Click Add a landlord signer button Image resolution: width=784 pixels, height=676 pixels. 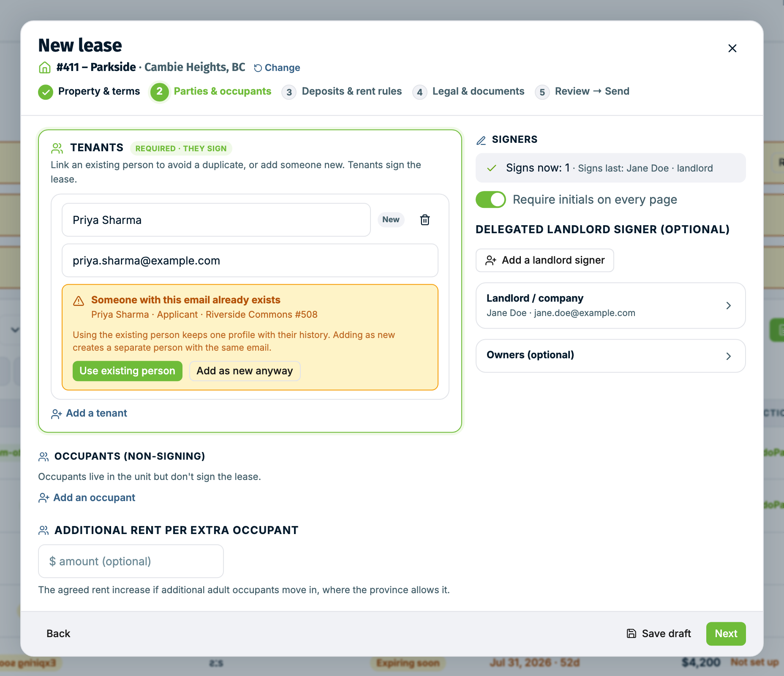click(545, 260)
